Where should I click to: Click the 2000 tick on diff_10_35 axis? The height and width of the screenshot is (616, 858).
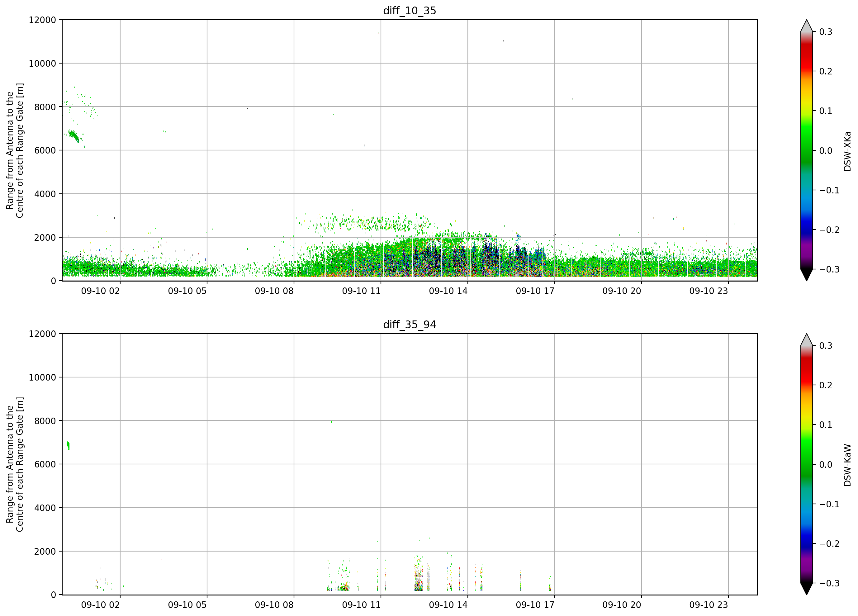[x=45, y=238]
